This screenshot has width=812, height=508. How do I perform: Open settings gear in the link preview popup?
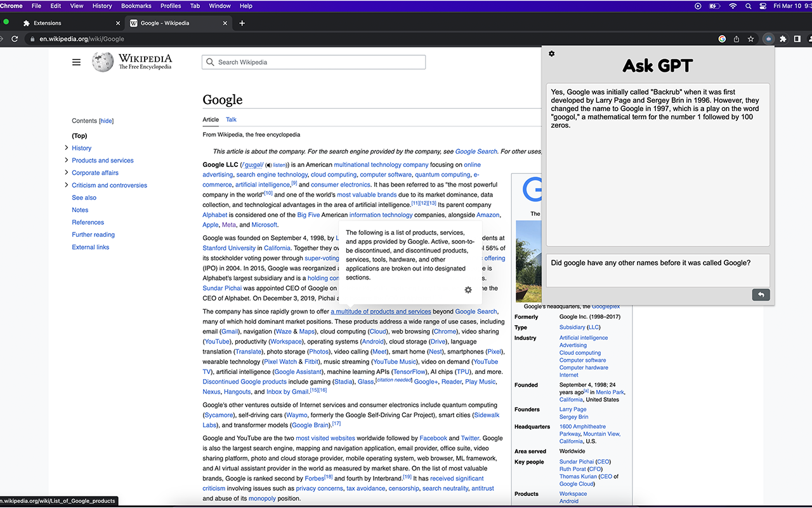(468, 290)
